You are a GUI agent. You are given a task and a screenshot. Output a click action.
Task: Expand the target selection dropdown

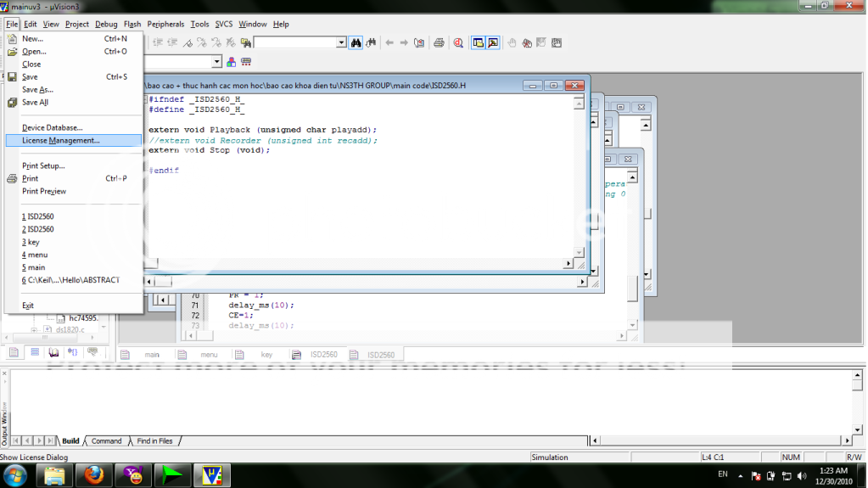click(x=216, y=62)
